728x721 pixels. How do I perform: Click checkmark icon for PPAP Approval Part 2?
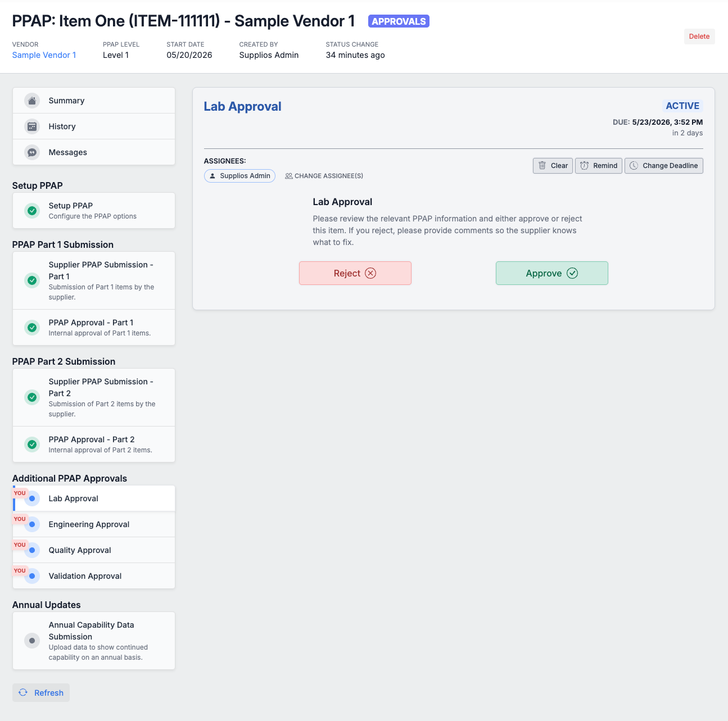tap(32, 445)
